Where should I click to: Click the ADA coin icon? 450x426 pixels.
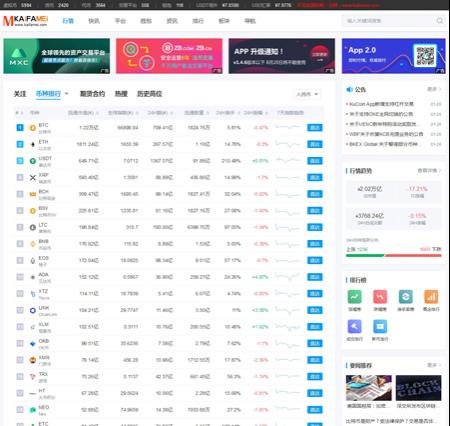coord(33,277)
